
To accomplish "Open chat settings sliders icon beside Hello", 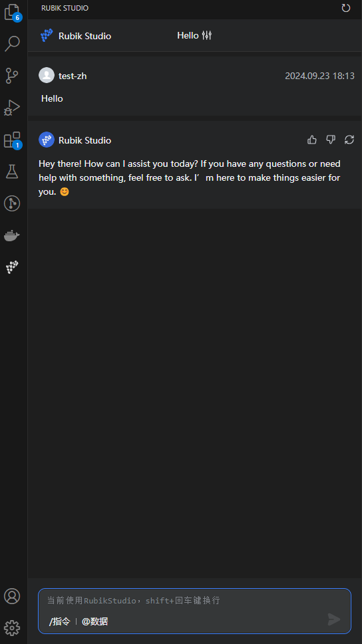I will click(206, 35).
